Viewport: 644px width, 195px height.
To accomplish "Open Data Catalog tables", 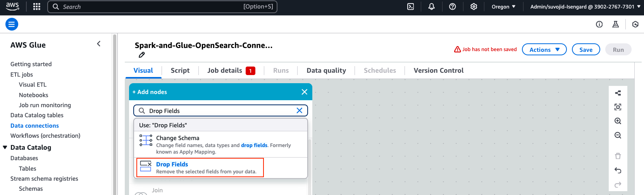I will pos(37,115).
